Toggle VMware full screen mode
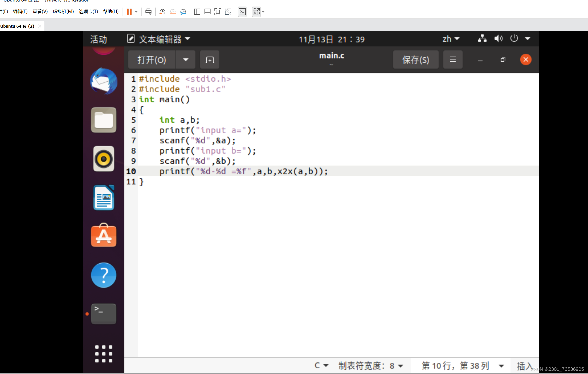The height and width of the screenshot is (374, 588). tap(218, 12)
